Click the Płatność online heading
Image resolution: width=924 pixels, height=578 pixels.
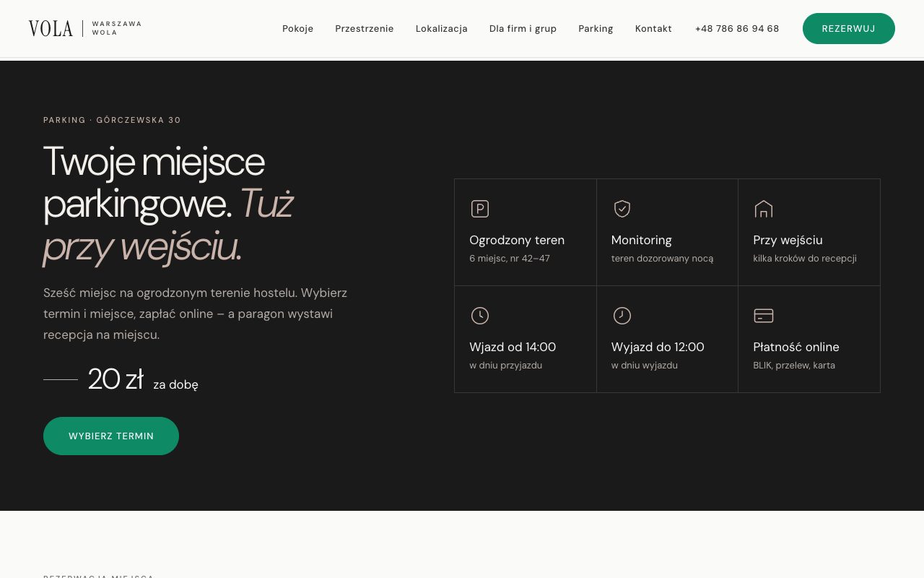796,347
